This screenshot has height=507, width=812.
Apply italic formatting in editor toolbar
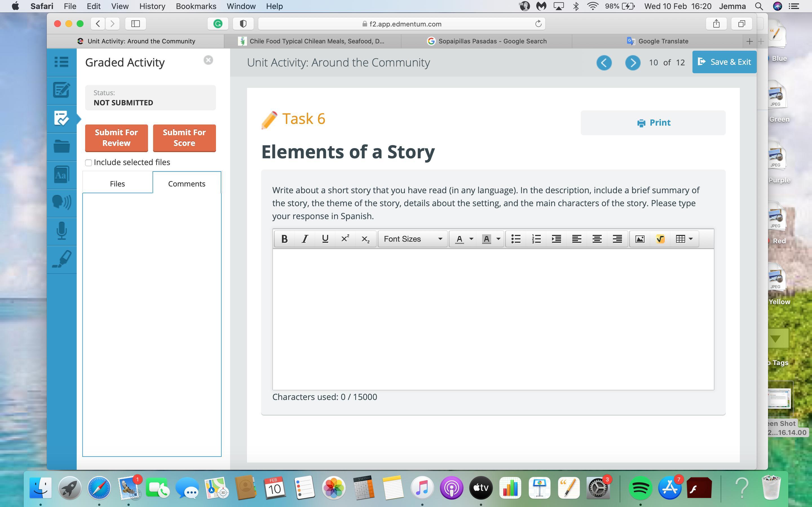click(x=305, y=239)
